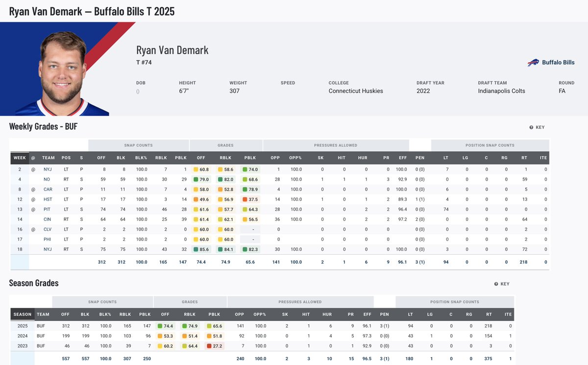
Task: Click the 79.0 offense grade in Week 4
Action: (201, 179)
